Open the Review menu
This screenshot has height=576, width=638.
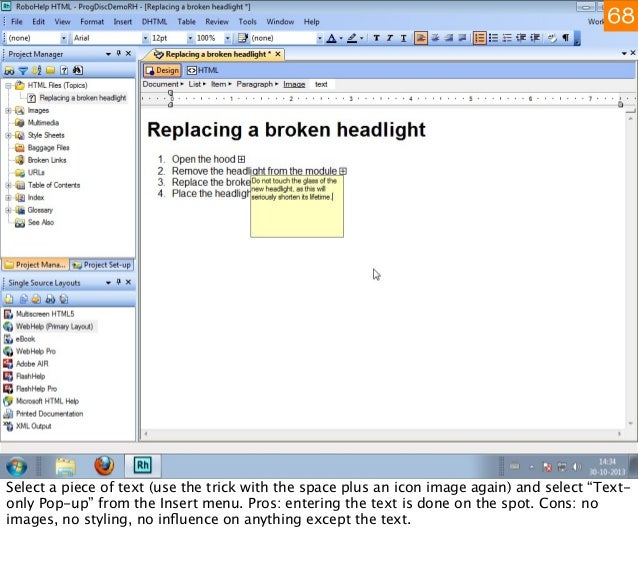[217, 22]
